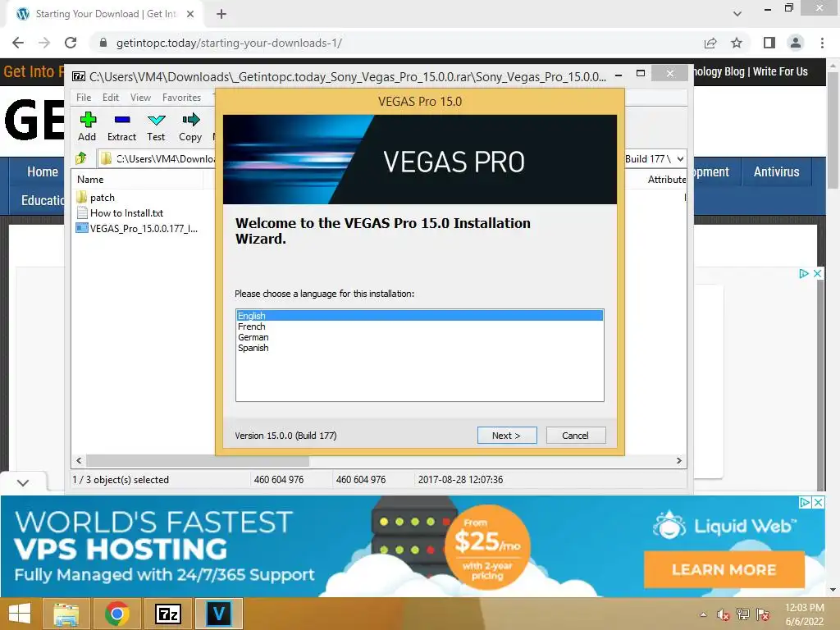Collapse the downloads bar chevron

pos(22,482)
